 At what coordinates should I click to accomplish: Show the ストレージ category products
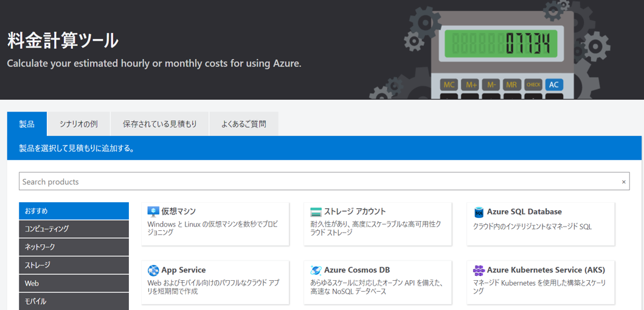(x=74, y=266)
